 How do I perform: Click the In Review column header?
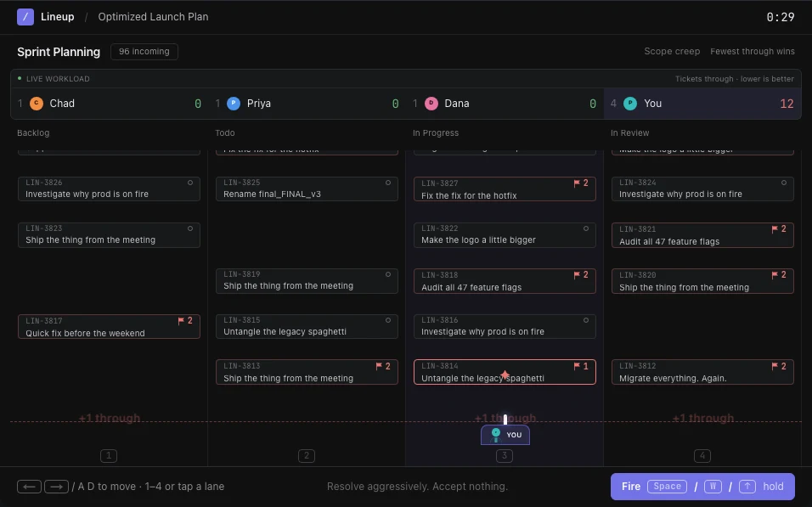click(629, 133)
